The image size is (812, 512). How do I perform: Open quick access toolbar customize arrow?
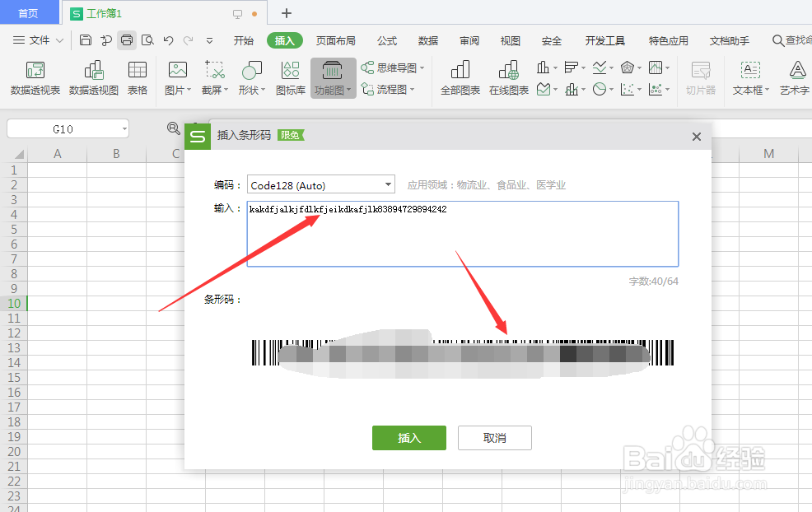209,40
